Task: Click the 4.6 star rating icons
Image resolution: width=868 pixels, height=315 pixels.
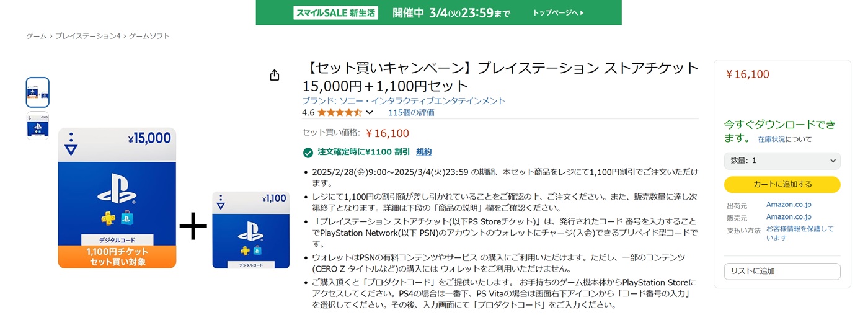Action: pyautogui.click(x=340, y=113)
